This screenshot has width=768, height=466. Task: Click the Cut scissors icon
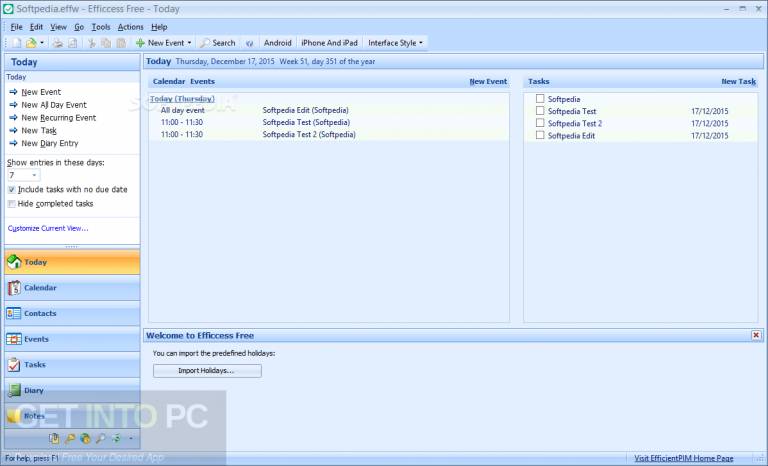click(x=92, y=43)
